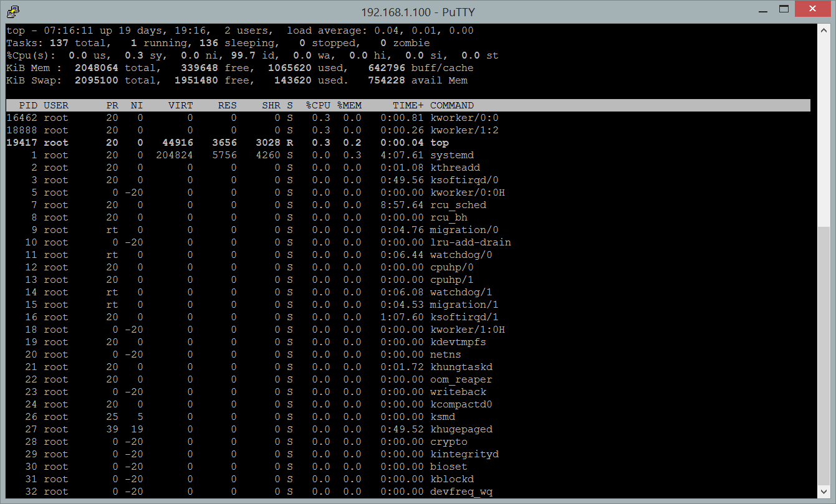Image resolution: width=836 pixels, height=504 pixels.
Task: Click the netns process name
Action: (x=446, y=354)
